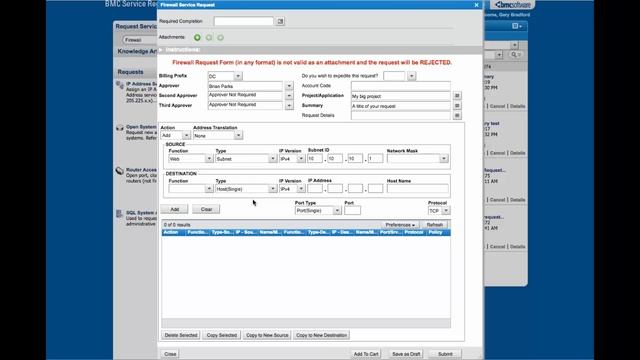Open the Approver dropdown
Screen dimensions: 640x360
pyautogui.click(x=289, y=86)
